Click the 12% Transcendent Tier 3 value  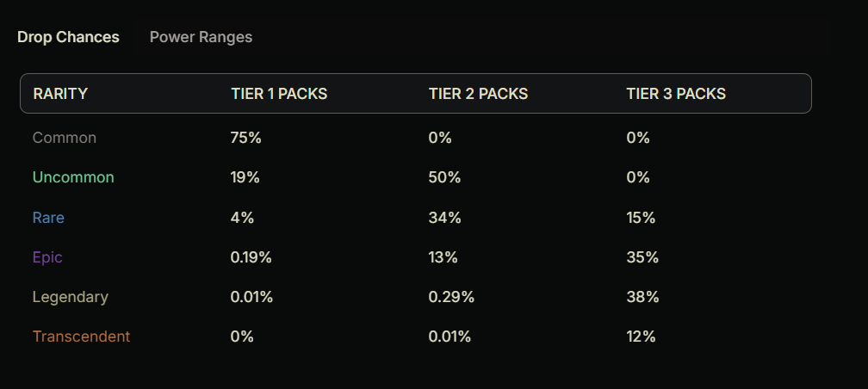coord(642,337)
